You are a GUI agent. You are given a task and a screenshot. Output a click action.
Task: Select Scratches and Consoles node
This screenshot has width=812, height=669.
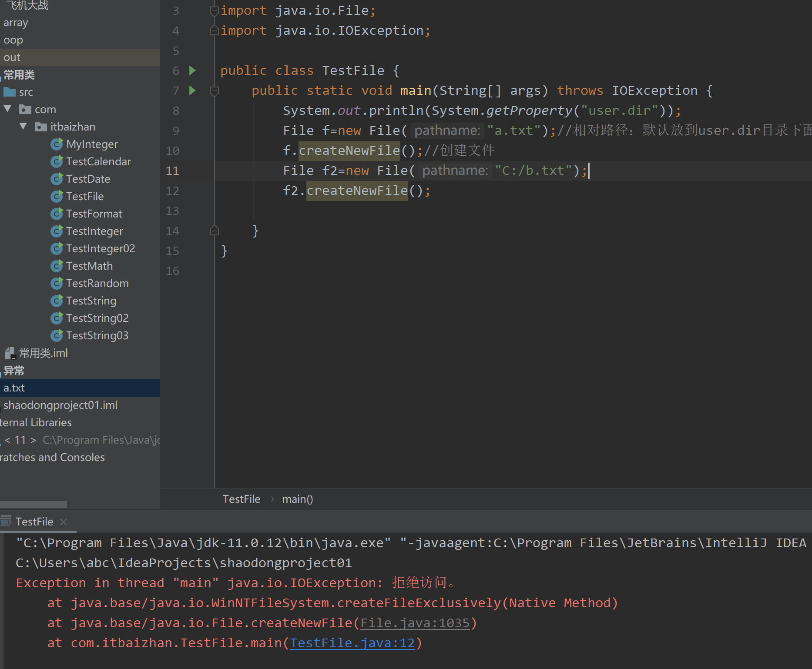(x=80, y=457)
